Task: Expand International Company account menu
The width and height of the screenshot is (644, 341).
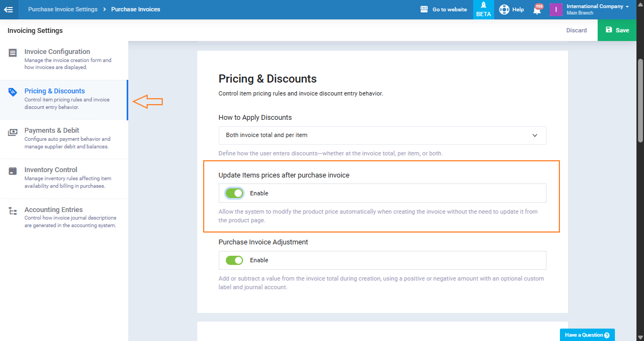Action: click(598, 9)
